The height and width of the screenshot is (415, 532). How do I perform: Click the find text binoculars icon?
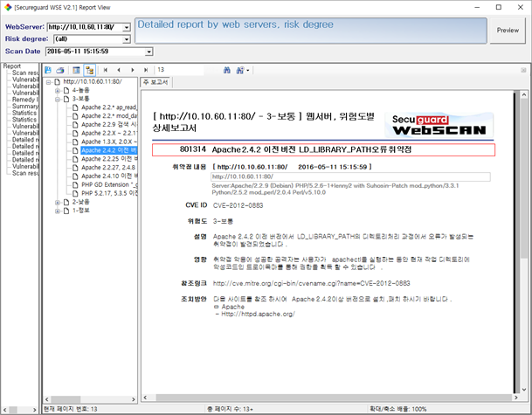(227, 70)
